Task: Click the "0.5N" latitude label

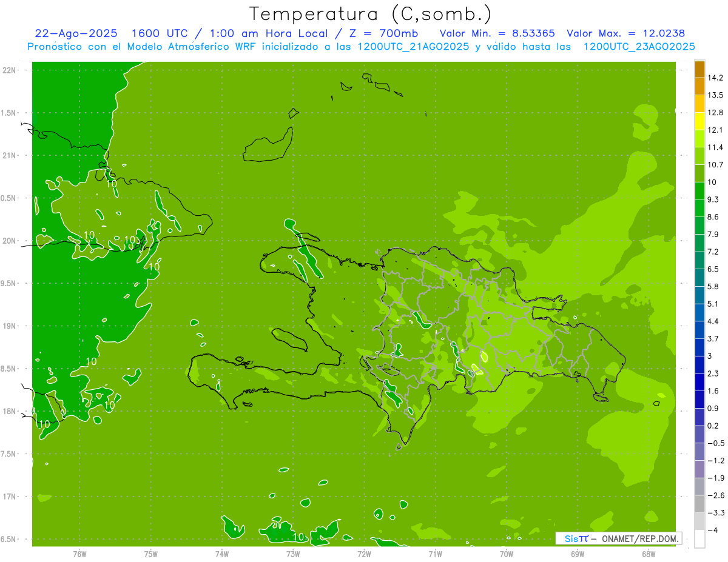Action: coord(8,198)
